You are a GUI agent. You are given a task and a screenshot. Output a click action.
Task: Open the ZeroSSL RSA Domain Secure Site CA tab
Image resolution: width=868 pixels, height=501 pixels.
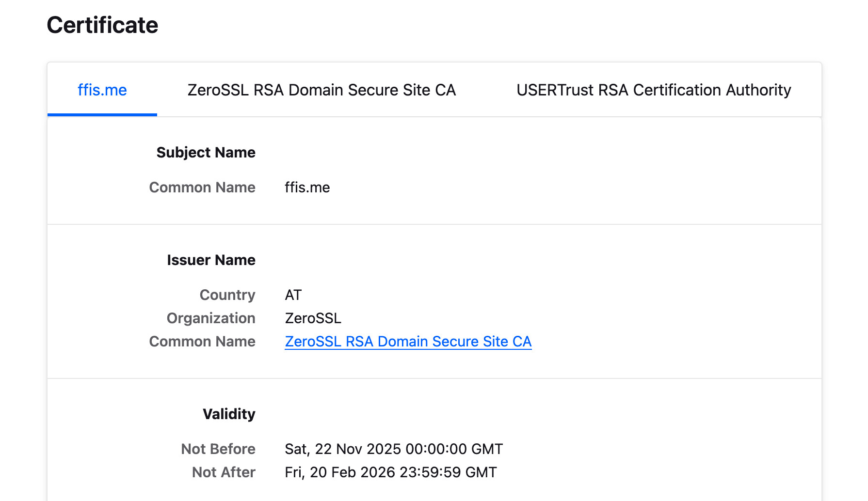(x=321, y=90)
